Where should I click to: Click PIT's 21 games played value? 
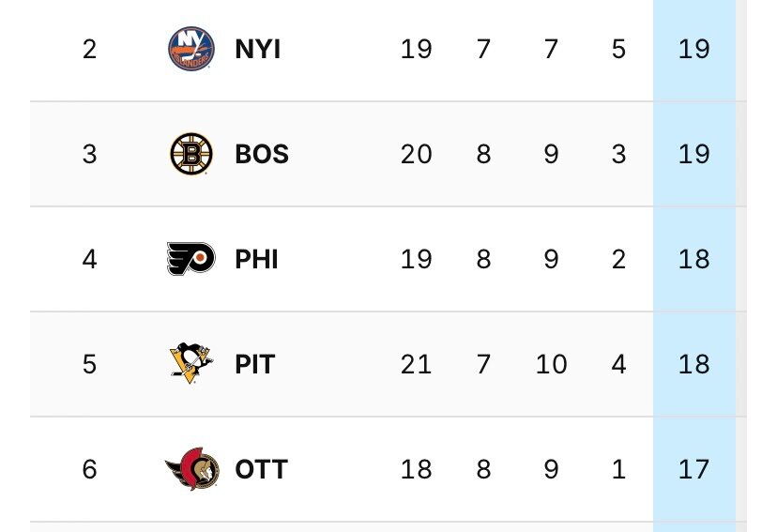417,364
